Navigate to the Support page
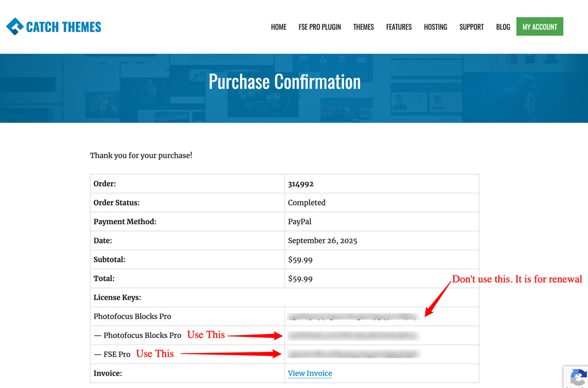The width and height of the screenshot is (588, 388). coord(472,27)
